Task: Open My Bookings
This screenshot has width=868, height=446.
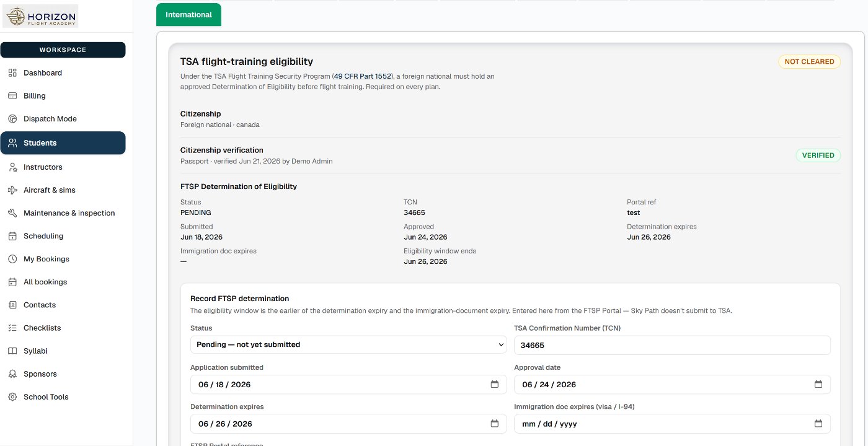Action: pos(63,259)
